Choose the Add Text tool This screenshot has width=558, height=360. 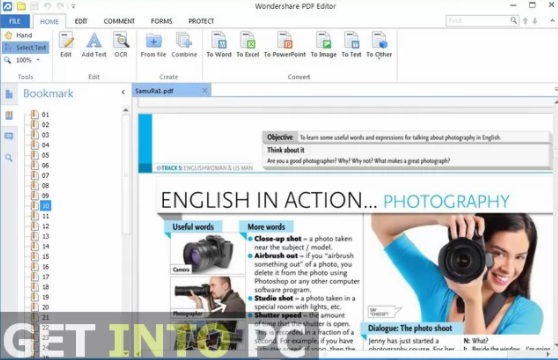(94, 44)
